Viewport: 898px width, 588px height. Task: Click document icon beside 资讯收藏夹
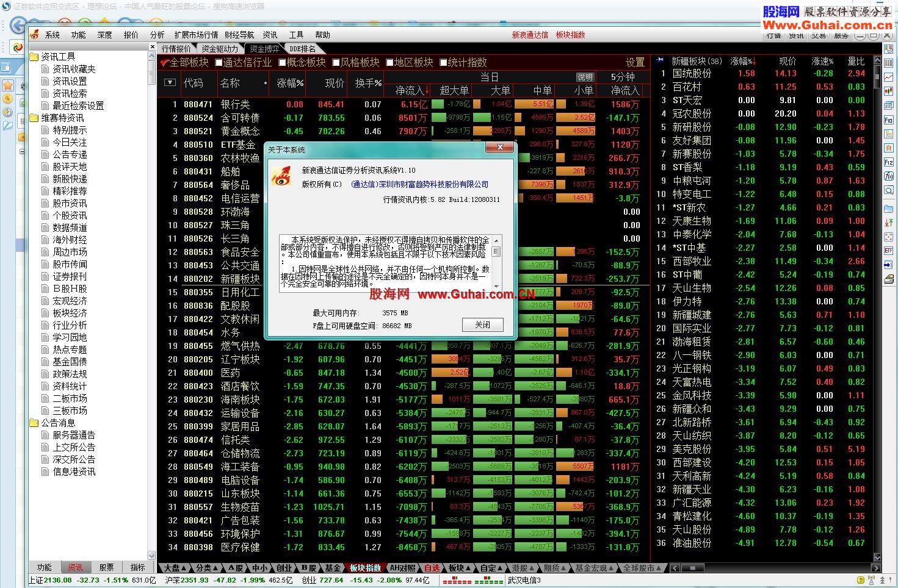[45, 69]
